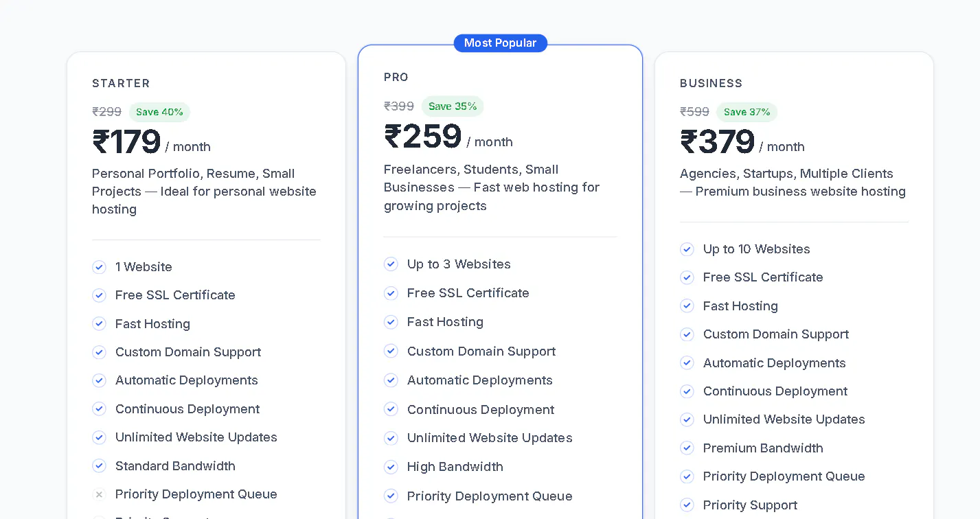Click the crossed-out ₹599 original price

[694, 112]
